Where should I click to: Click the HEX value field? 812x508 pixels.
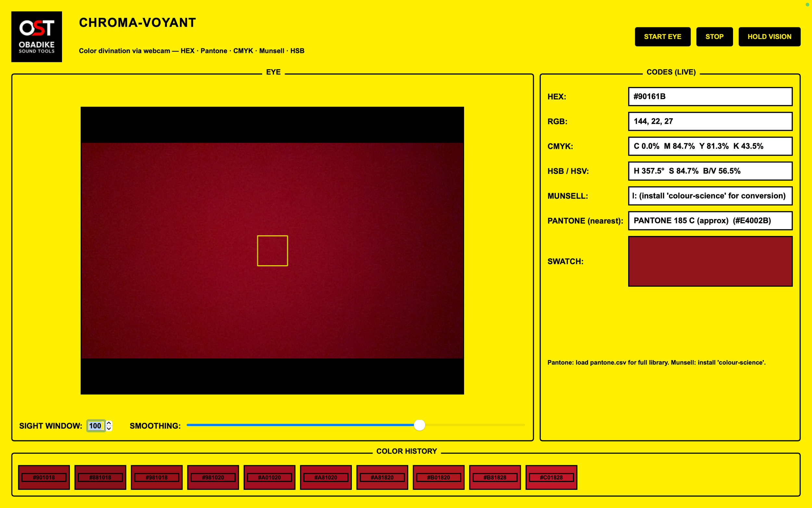(x=710, y=97)
